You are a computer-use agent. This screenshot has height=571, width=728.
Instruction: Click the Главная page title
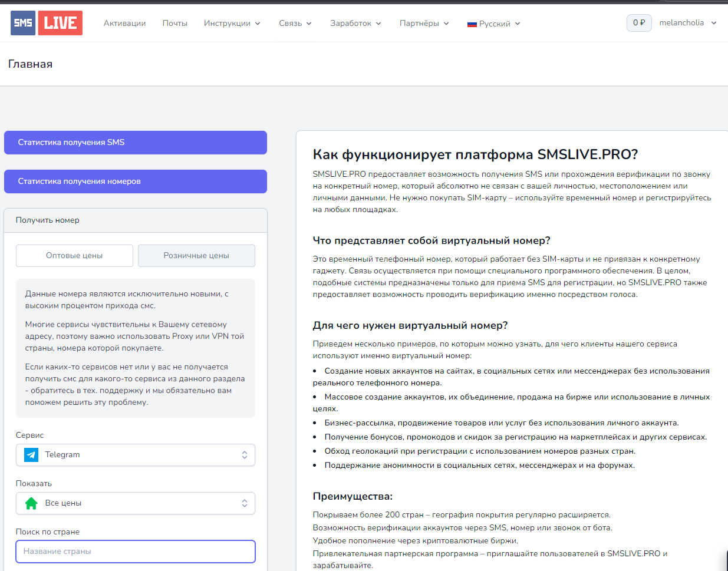pyautogui.click(x=31, y=64)
